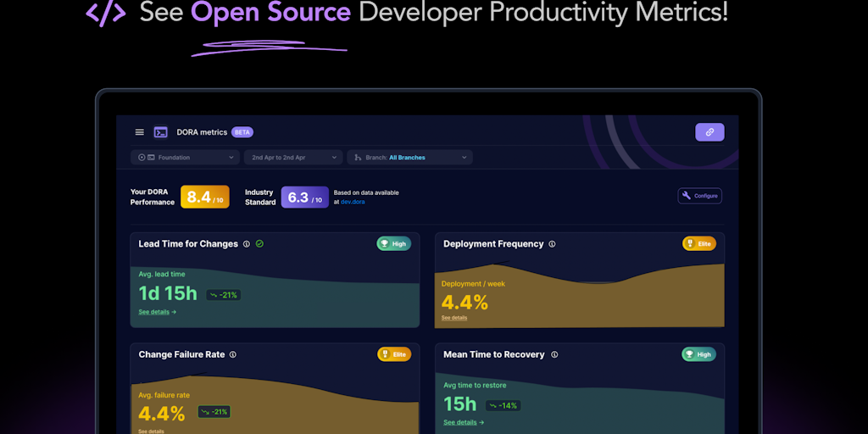Open See details under Deployment / week
Screen dimensions: 868x434
[x=454, y=318]
